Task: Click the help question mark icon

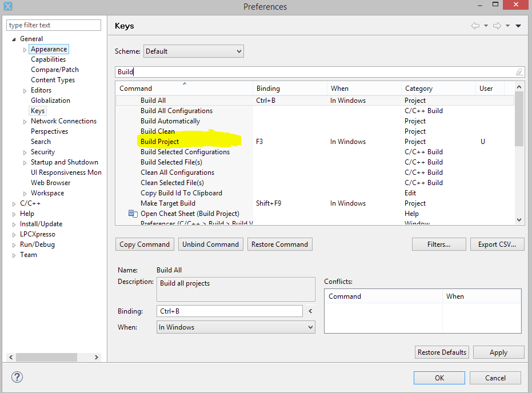Action: 17,377
